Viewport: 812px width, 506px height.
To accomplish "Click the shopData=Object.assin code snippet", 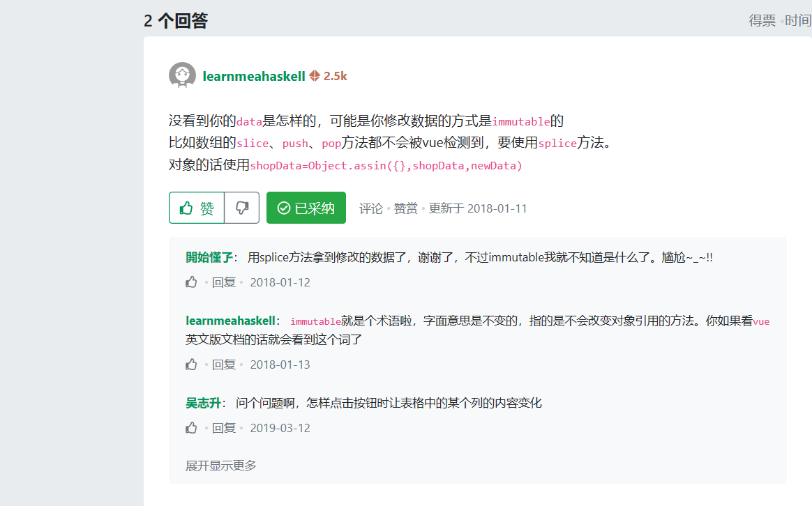I will pos(386,166).
